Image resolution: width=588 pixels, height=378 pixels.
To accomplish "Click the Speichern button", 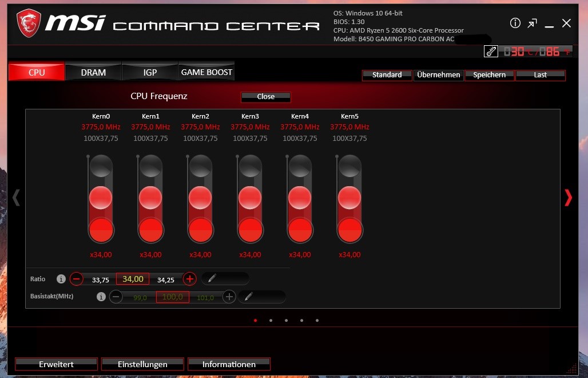I will (490, 75).
